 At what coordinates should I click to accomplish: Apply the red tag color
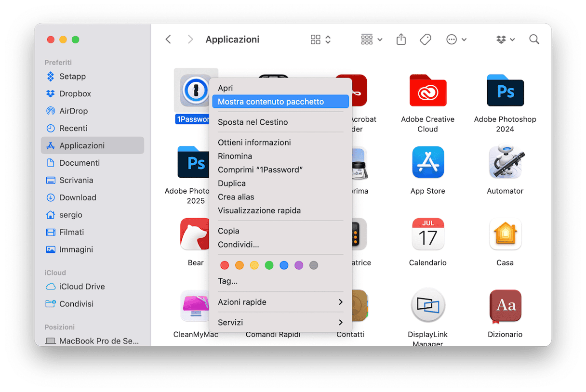click(x=225, y=265)
